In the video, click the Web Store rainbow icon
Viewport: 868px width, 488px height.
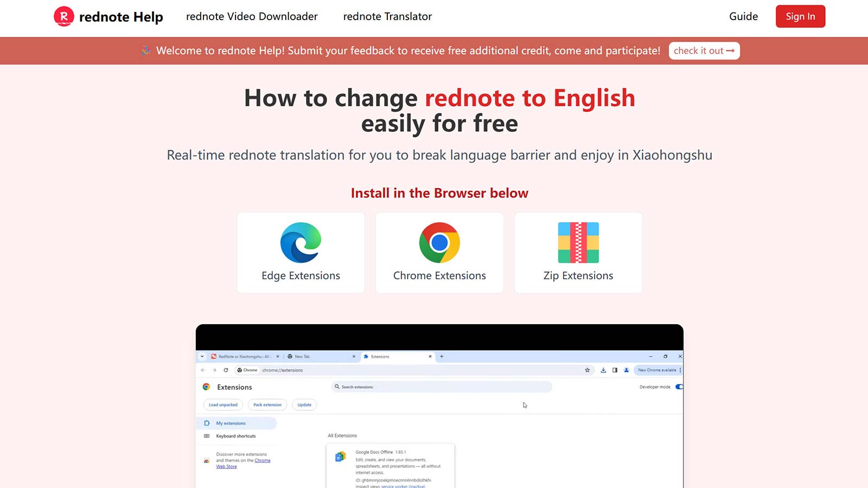(206, 460)
